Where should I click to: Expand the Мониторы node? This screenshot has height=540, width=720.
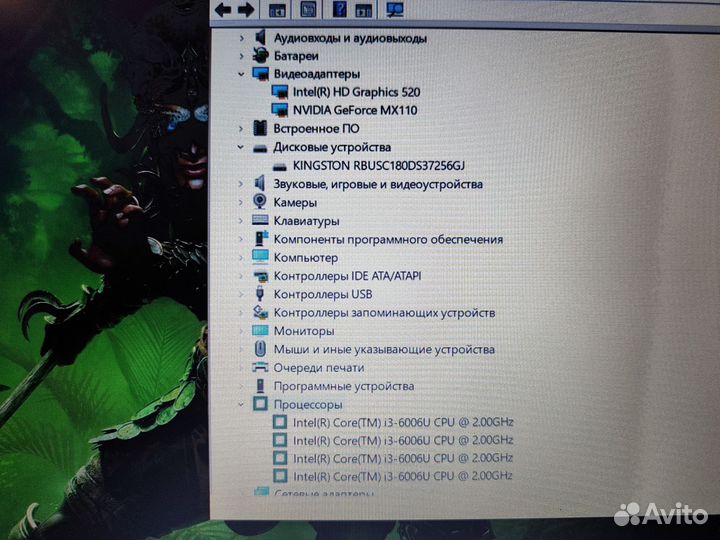pos(241,331)
